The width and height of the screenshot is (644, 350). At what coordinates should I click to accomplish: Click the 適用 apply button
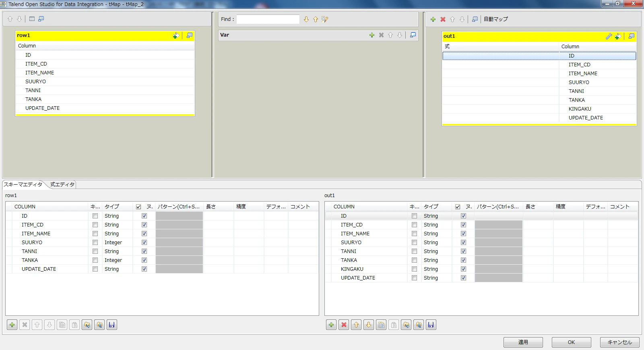[x=523, y=342]
